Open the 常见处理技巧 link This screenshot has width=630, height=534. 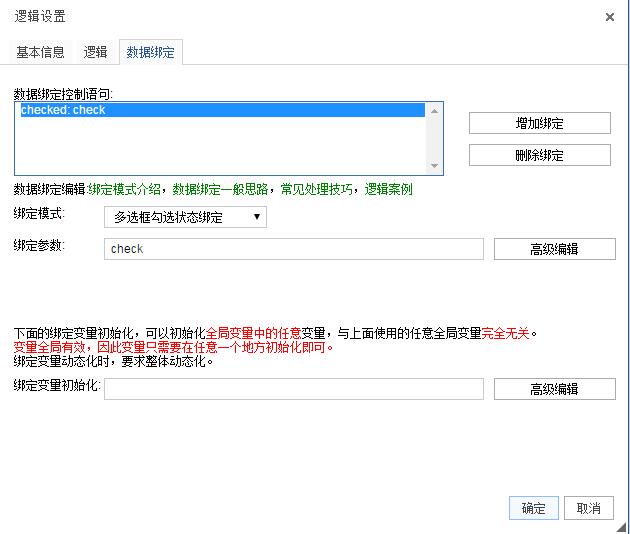(x=316, y=189)
